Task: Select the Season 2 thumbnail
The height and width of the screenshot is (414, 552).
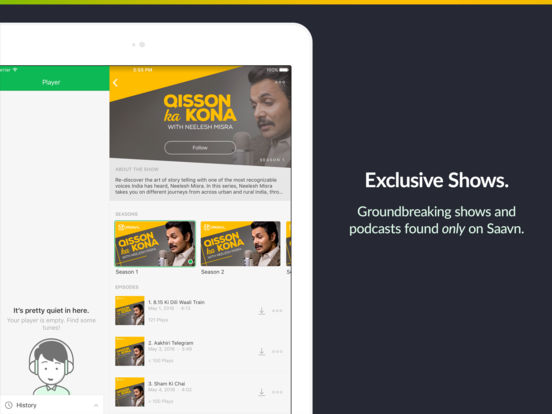Action: click(240, 244)
